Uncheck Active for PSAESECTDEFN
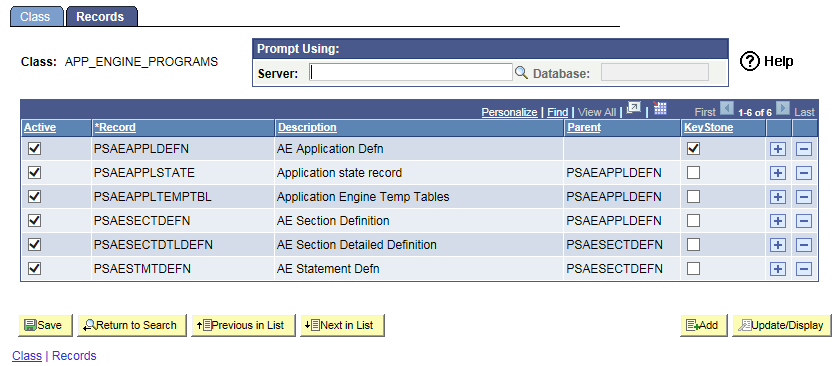832x366 pixels. (34, 221)
